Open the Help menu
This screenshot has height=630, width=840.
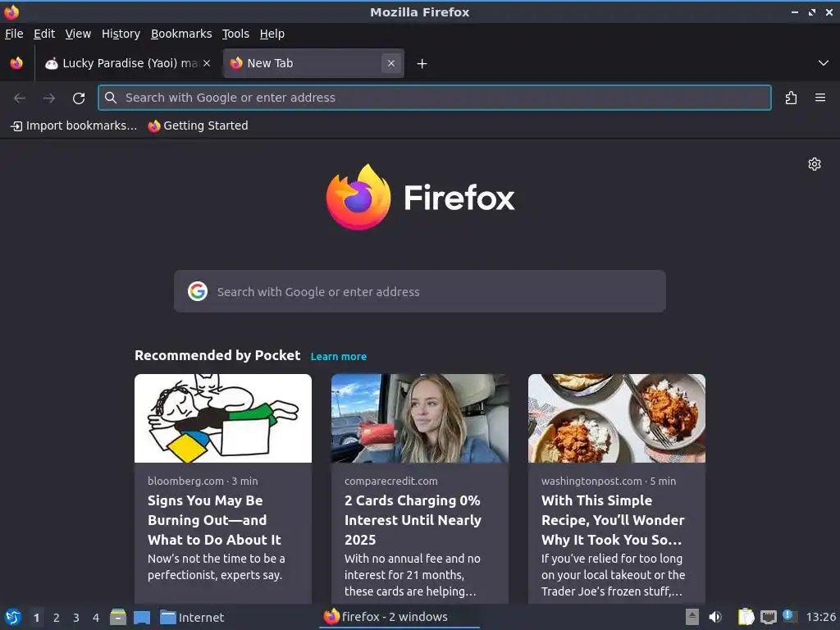pyautogui.click(x=272, y=34)
